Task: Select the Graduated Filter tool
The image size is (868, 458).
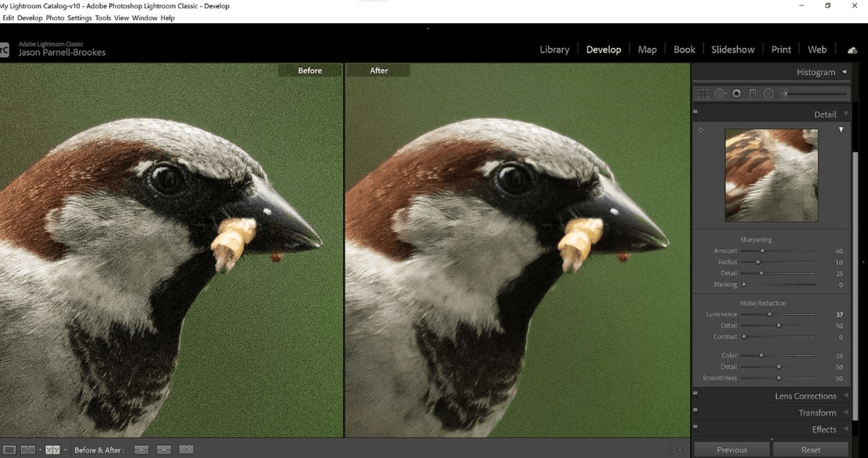Action: [x=753, y=94]
